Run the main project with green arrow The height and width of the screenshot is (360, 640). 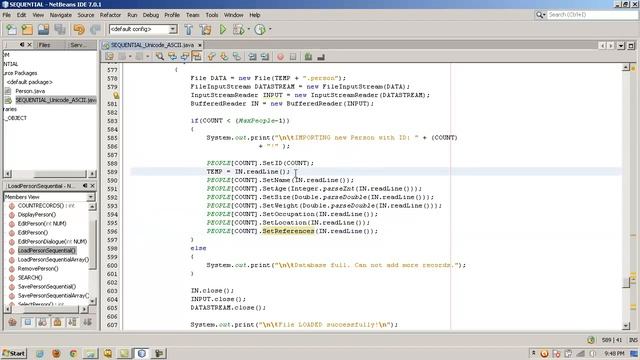[222, 29]
